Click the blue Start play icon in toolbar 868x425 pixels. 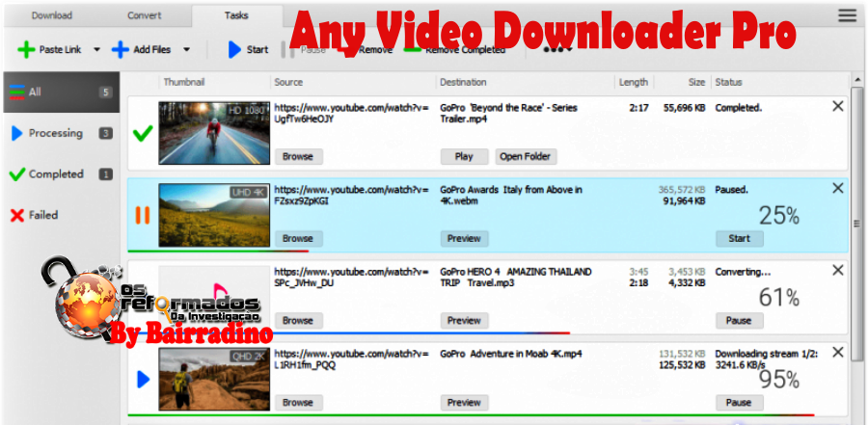[x=234, y=50]
